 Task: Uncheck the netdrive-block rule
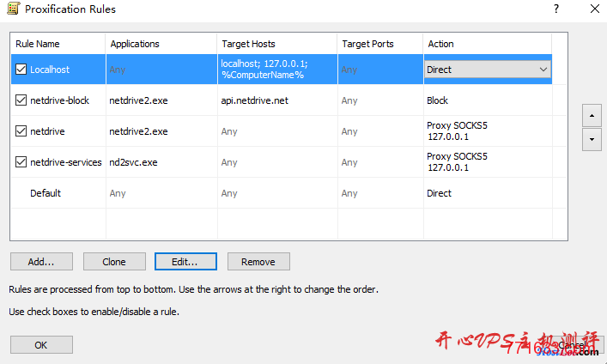point(21,100)
